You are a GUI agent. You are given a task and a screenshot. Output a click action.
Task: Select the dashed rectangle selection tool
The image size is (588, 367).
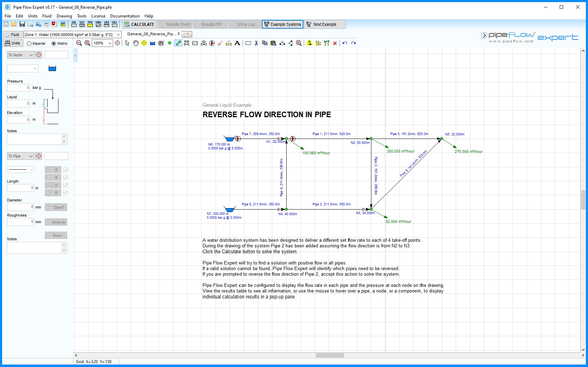(248, 43)
